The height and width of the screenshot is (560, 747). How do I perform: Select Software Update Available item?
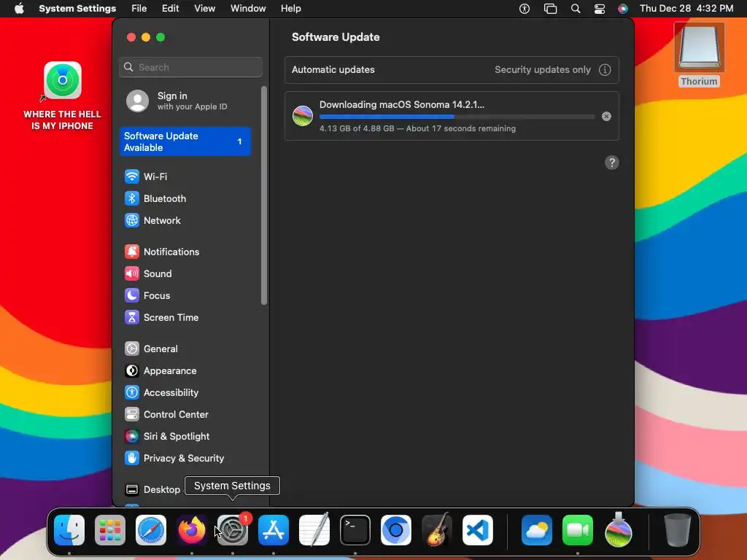point(185,141)
